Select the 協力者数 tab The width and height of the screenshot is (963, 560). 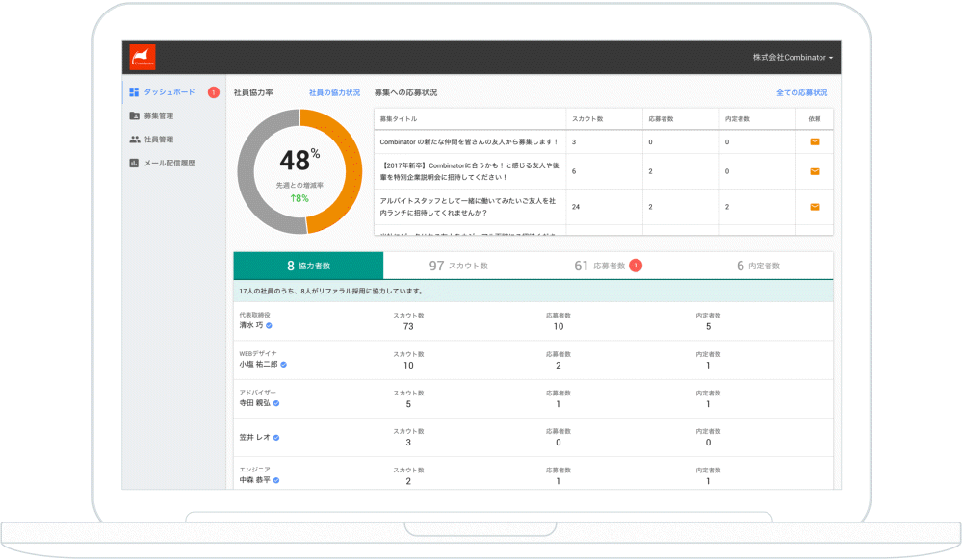click(x=308, y=266)
